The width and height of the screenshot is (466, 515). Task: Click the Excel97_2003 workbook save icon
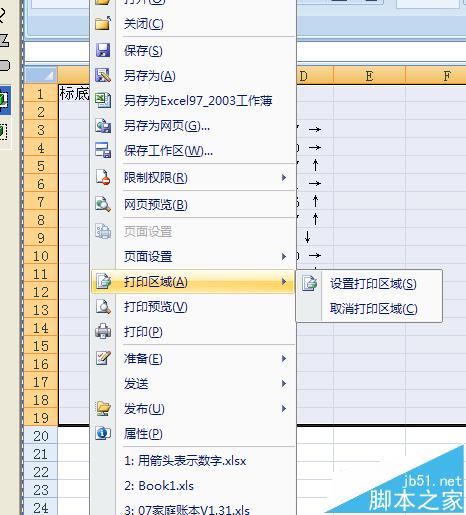(103, 100)
